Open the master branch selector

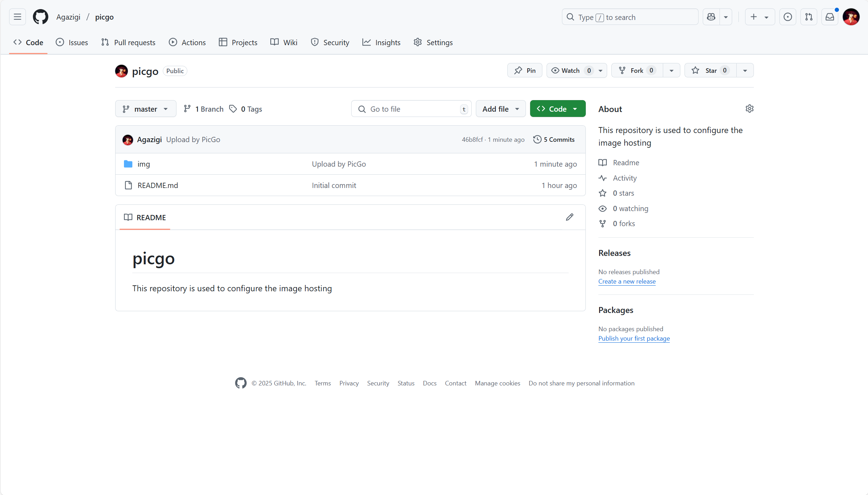click(x=145, y=109)
